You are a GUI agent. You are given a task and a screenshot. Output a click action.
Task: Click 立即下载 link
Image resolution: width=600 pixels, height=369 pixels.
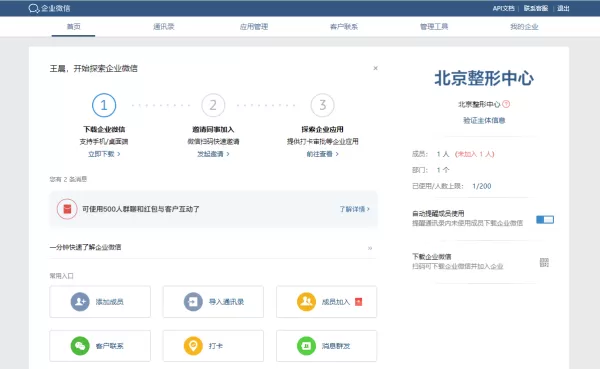click(x=104, y=154)
